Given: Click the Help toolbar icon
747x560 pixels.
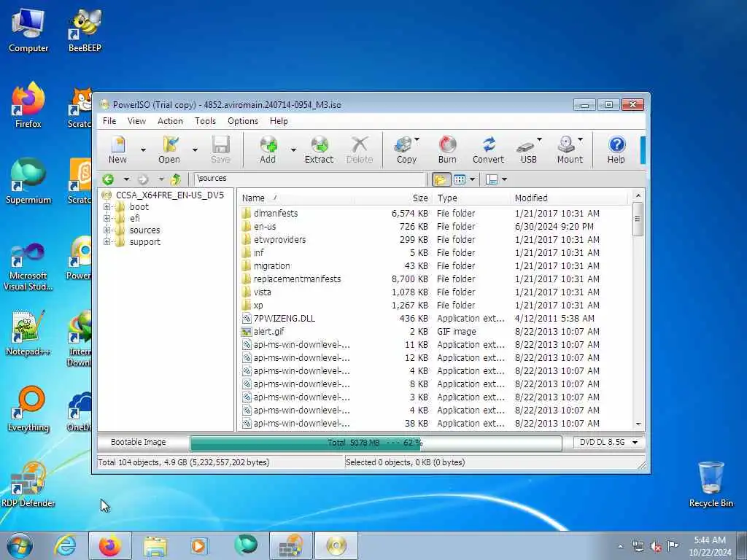Looking at the screenshot, I should click(x=616, y=149).
